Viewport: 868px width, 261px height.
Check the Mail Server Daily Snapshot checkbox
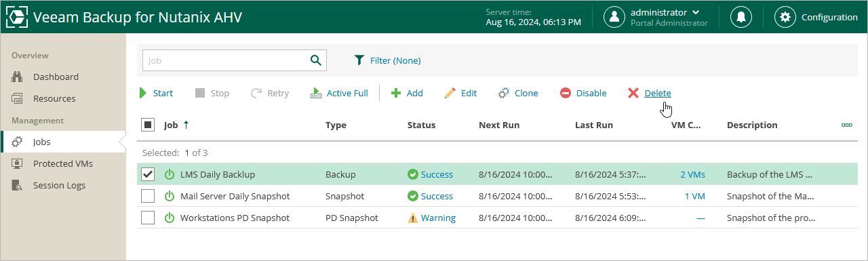tap(148, 196)
